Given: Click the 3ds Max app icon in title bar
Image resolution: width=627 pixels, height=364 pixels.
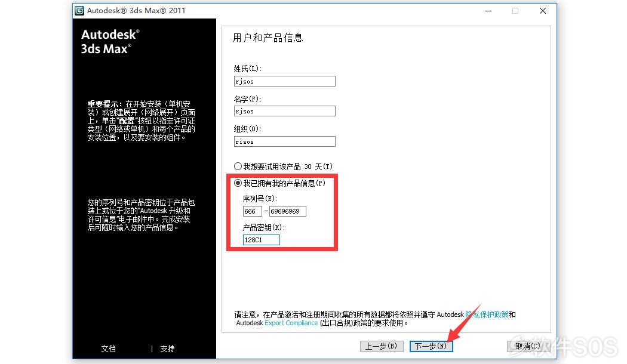Looking at the screenshot, I should pyautogui.click(x=79, y=10).
